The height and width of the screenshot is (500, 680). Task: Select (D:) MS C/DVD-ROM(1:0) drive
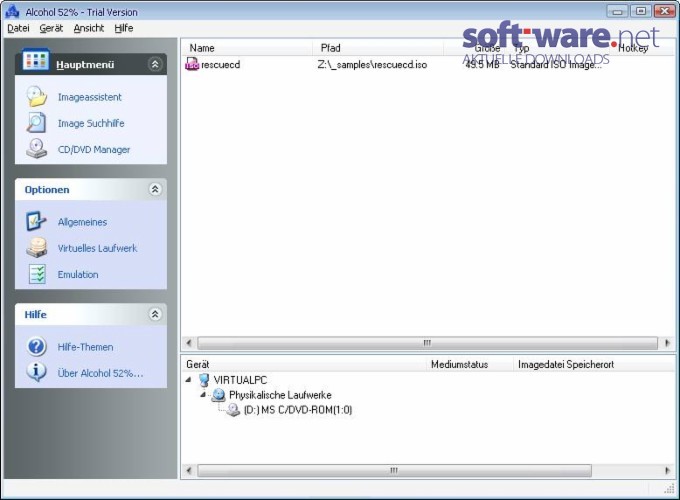pyautogui.click(x=298, y=410)
